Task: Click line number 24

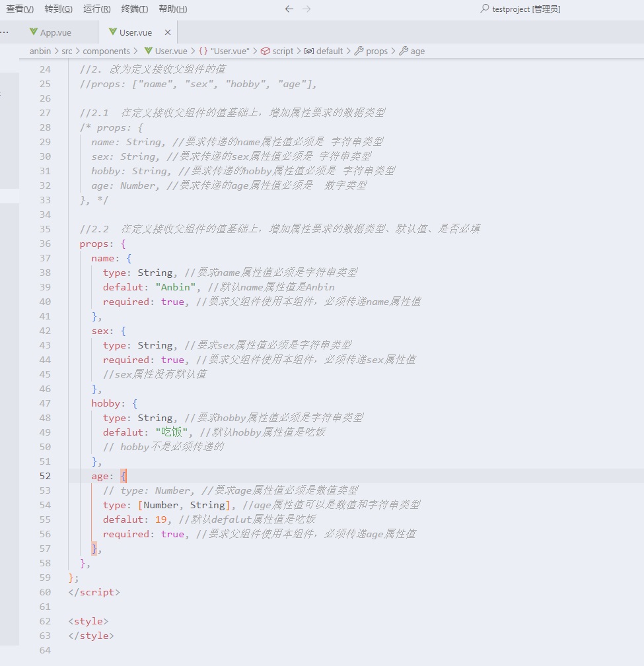Action: point(45,69)
